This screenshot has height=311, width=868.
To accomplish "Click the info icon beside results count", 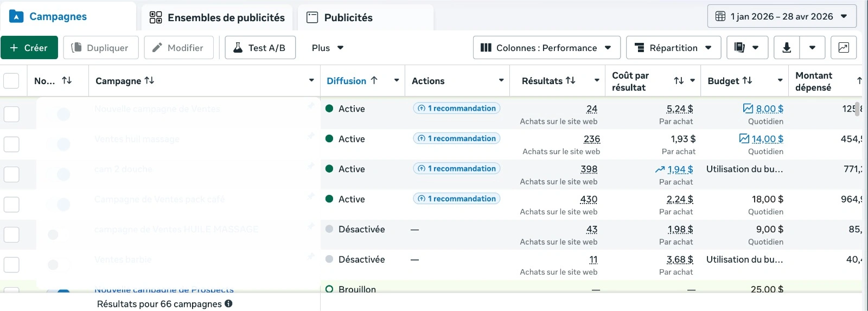I will pos(228,304).
